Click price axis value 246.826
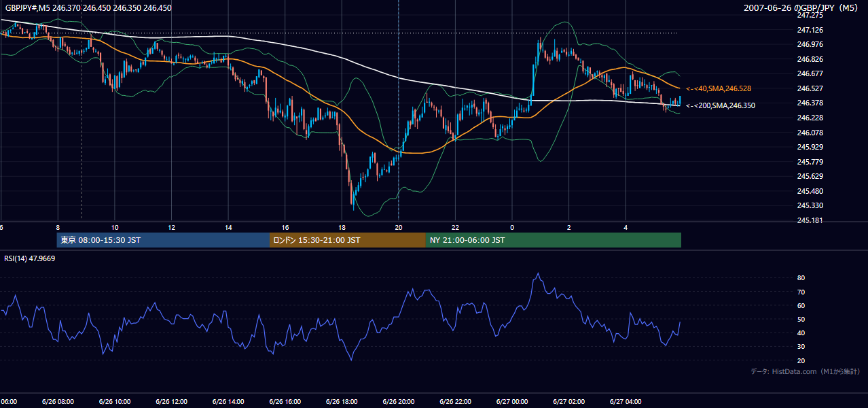This screenshot has width=868, height=408. pyautogui.click(x=810, y=59)
